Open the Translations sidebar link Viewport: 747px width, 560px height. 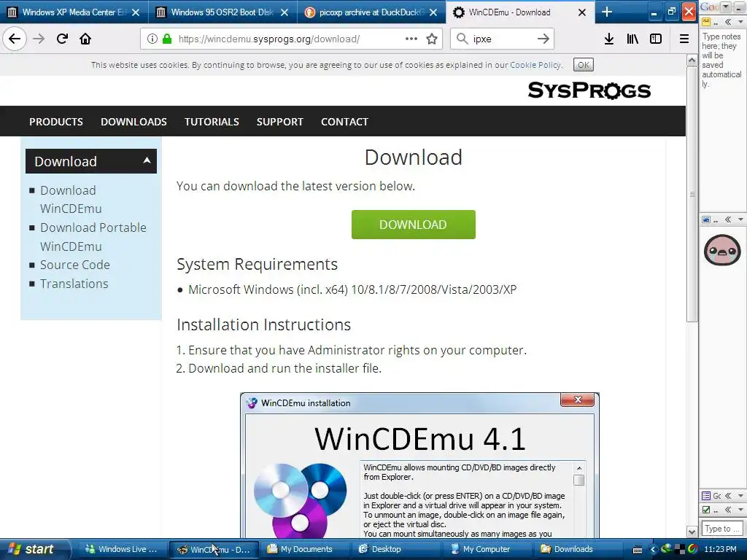point(74,284)
